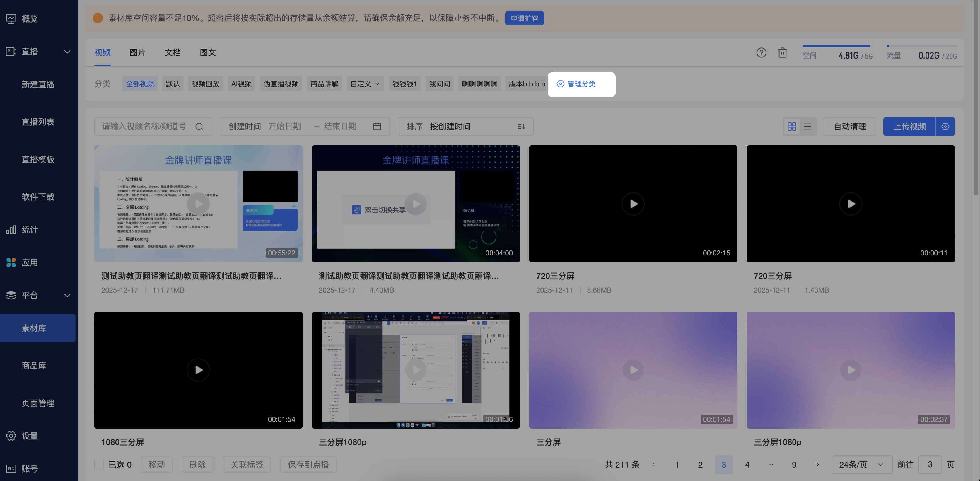Switch to the 视频 tab
980x481 pixels.
point(102,52)
